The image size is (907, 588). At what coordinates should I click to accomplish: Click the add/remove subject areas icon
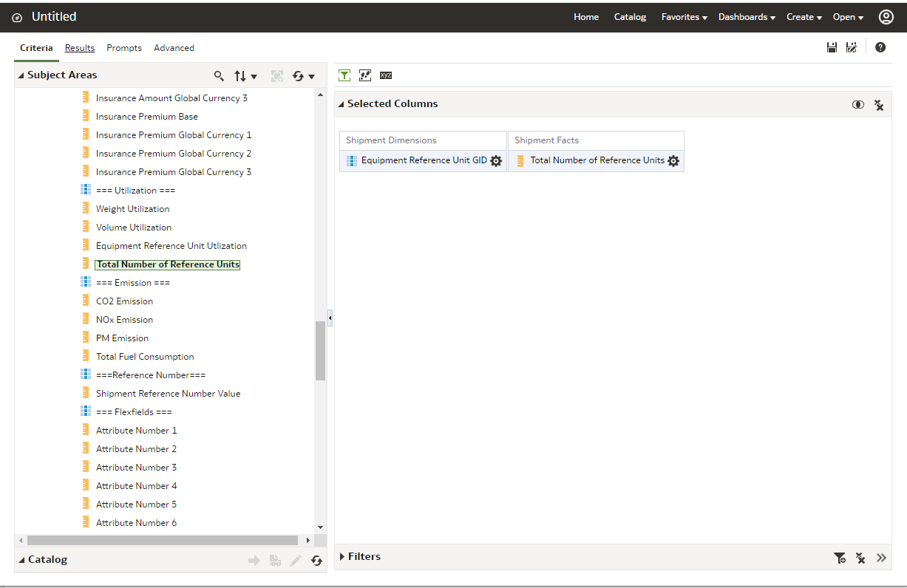coord(277,75)
